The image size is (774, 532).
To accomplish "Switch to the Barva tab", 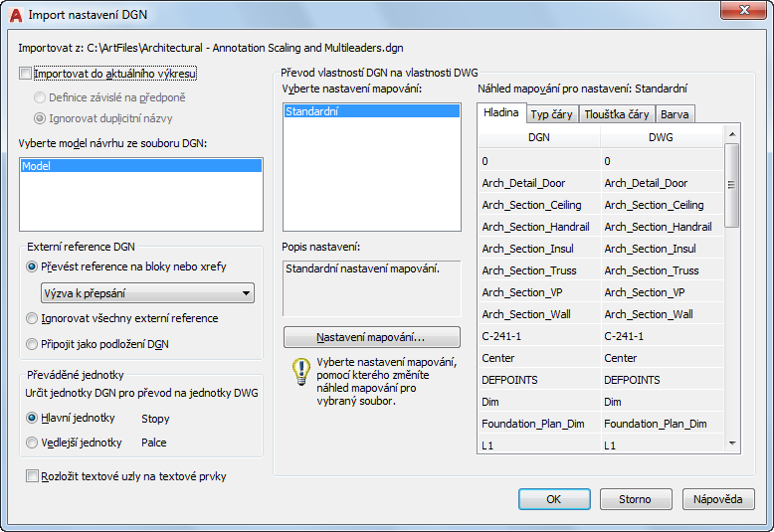I will pyautogui.click(x=675, y=114).
